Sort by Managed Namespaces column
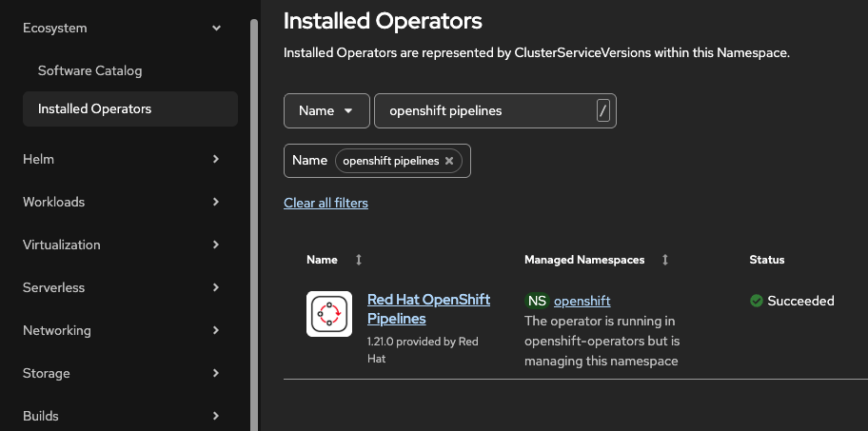Screen dimensions: 868x431 (x=664, y=260)
